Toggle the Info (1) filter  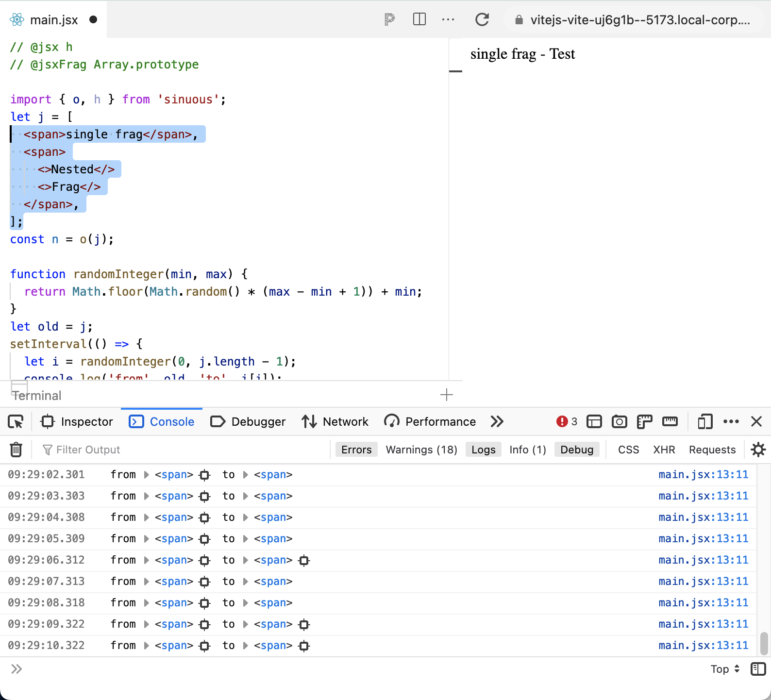point(528,450)
